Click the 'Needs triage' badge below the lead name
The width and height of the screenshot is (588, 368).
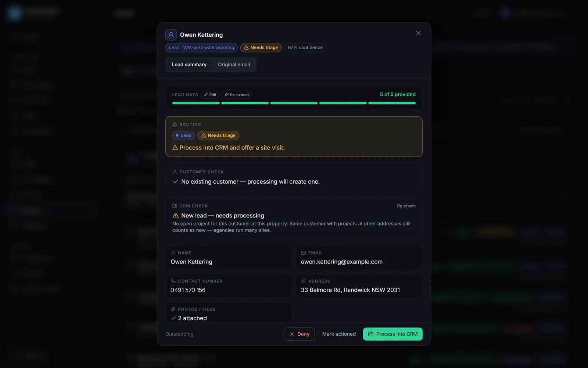coord(261,47)
